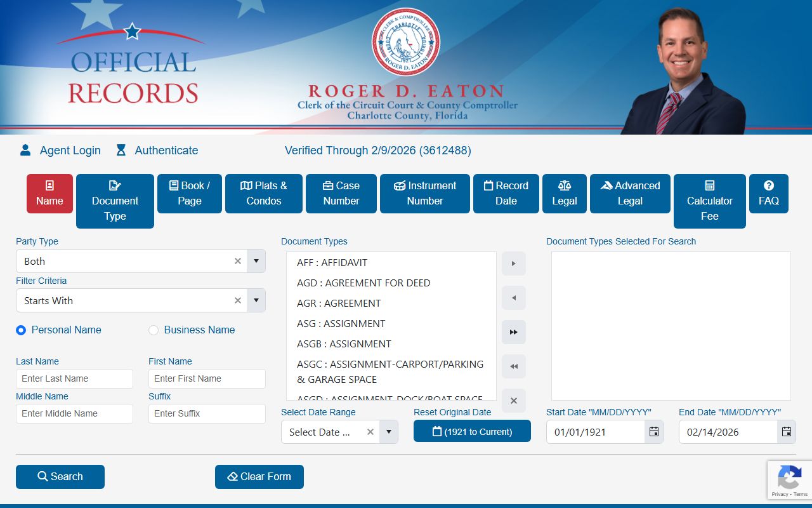Select ASGC : ASSIGNMENT-CARPORT/PARKING entry
The height and width of the screenshot is (508, 812).
coord(391,371)
